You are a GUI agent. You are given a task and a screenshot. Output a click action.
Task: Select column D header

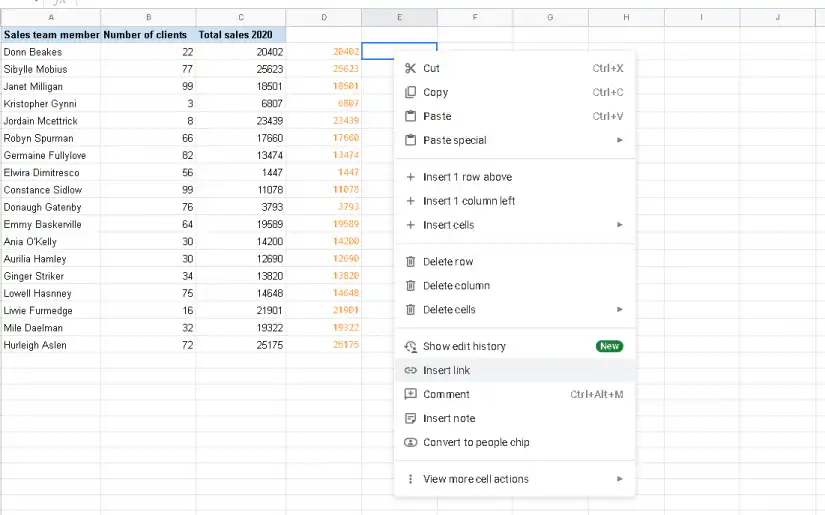click(x=324, y=17)
